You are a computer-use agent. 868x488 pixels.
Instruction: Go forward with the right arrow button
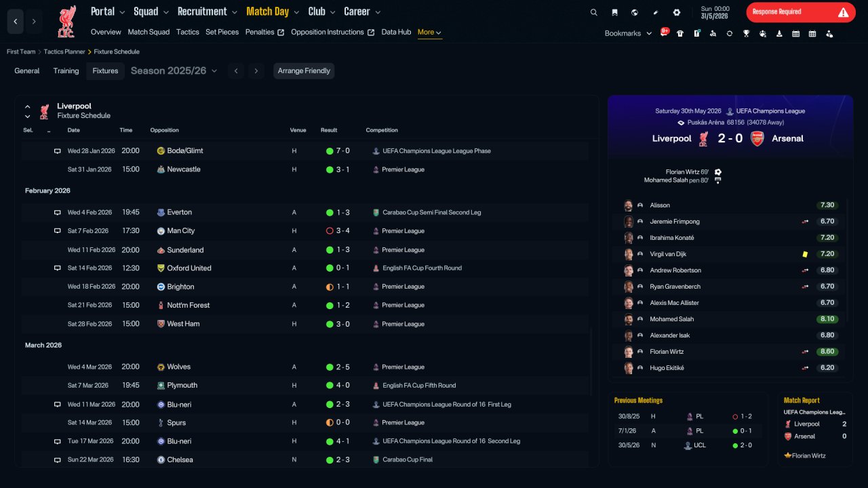(34, 22)
